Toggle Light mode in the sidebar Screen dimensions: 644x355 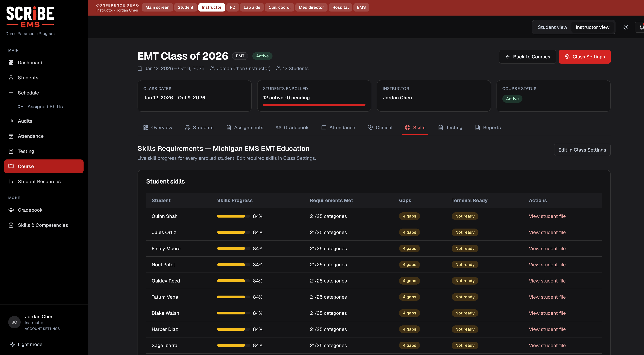point(26,345)
